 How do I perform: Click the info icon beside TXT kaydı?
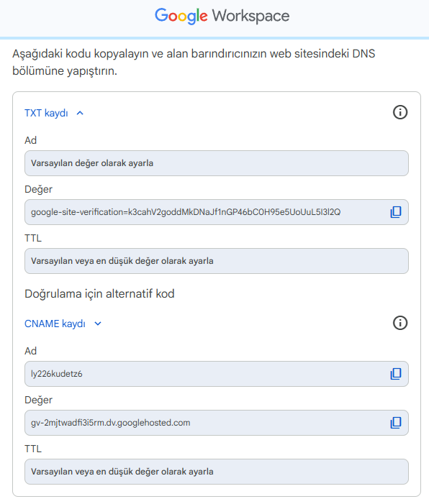[x=400, y=112]
